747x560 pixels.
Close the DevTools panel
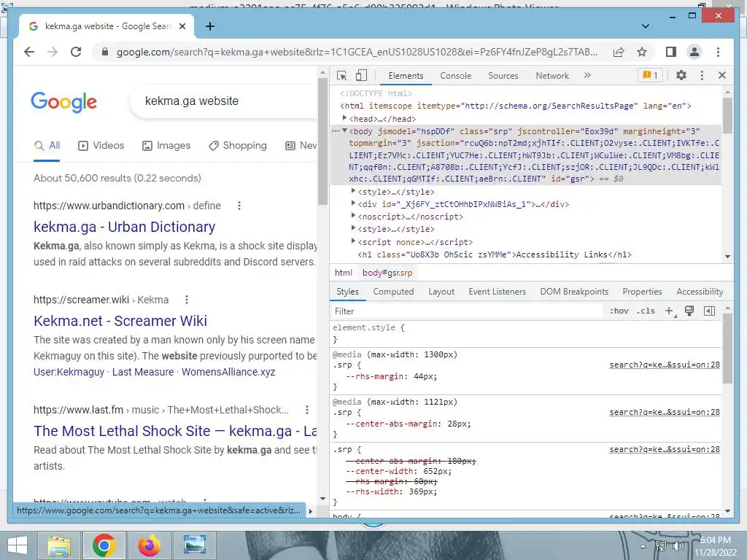722,75
